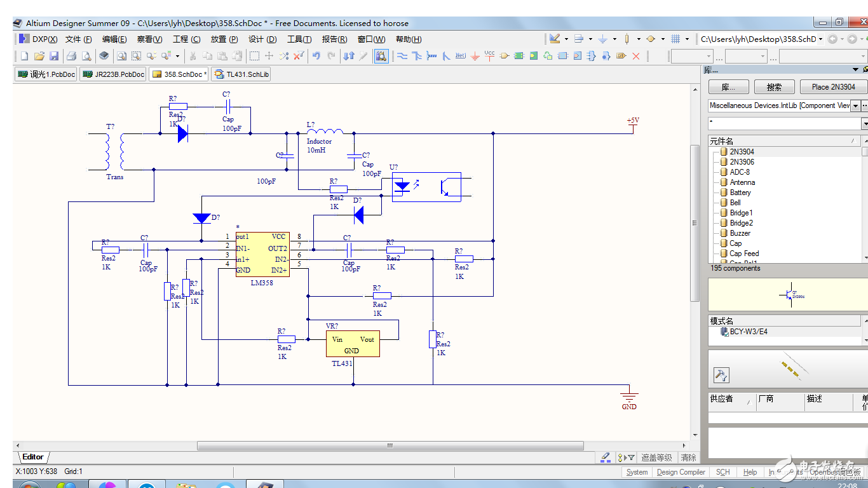Viewport: 868px width, 488px height.
Task: Select the Place Part gate icon
Action: (x=505, y=56)
